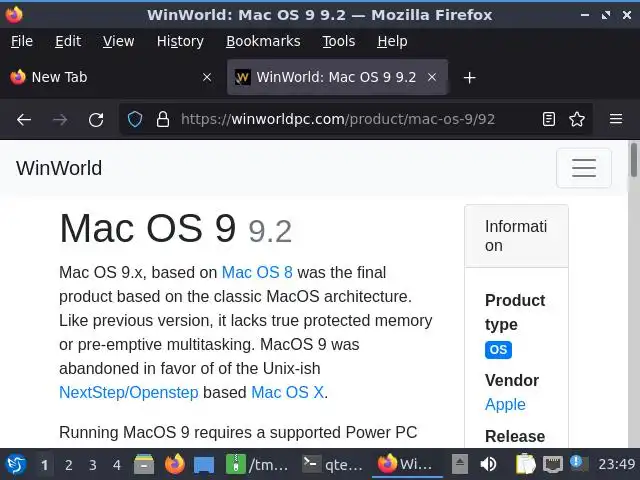Click the Firefox logo in title bar
This screenshot has width=640, height=480.
pos(14,15)
